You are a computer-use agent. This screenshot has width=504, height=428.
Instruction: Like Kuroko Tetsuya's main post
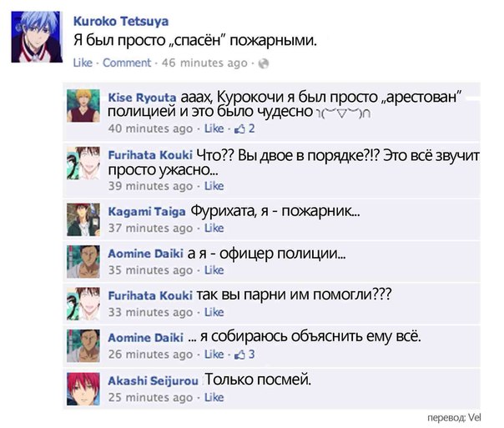pyautogui.click(x=83, y=63)
